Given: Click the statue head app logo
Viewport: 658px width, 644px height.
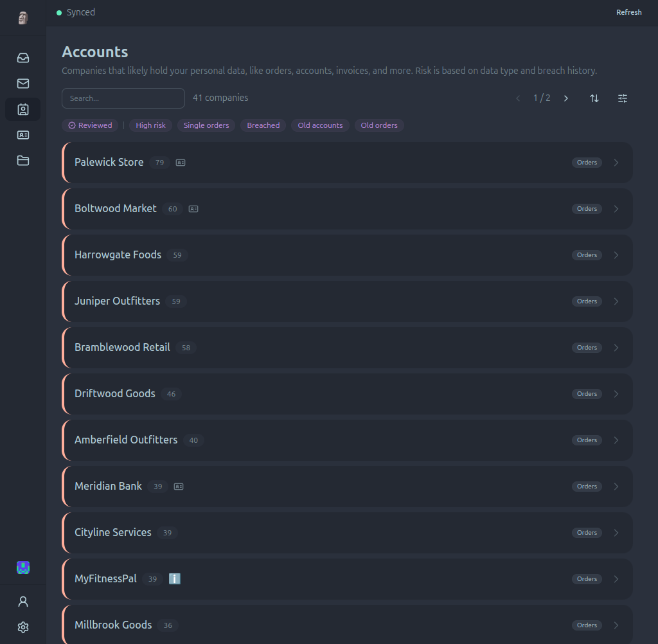Looking at the screenshot, I should [23, 17].
